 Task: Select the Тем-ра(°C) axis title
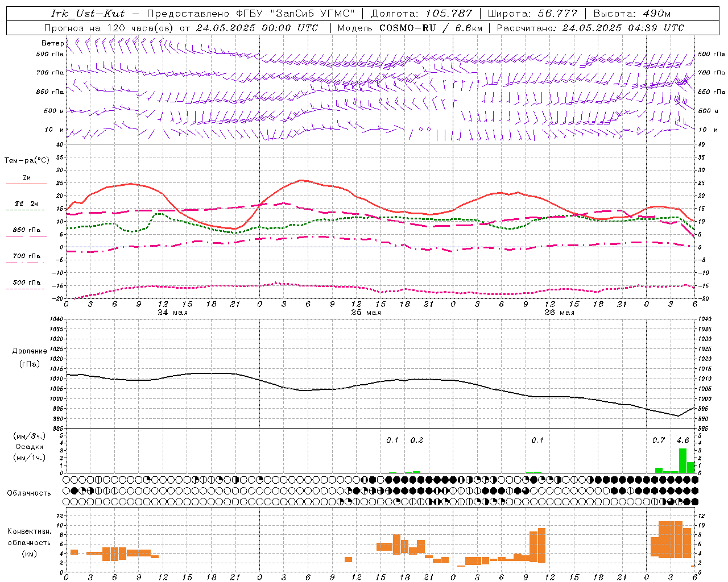click(x=27, y=161)
